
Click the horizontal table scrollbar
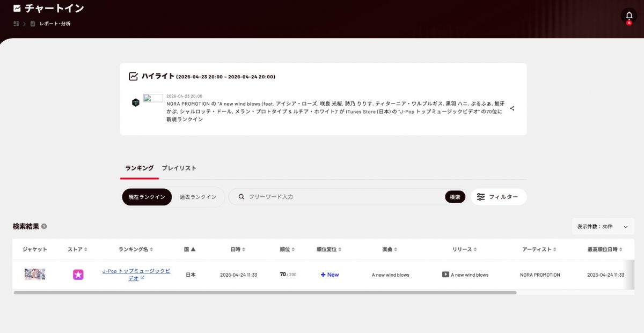(x=265, y=293)
